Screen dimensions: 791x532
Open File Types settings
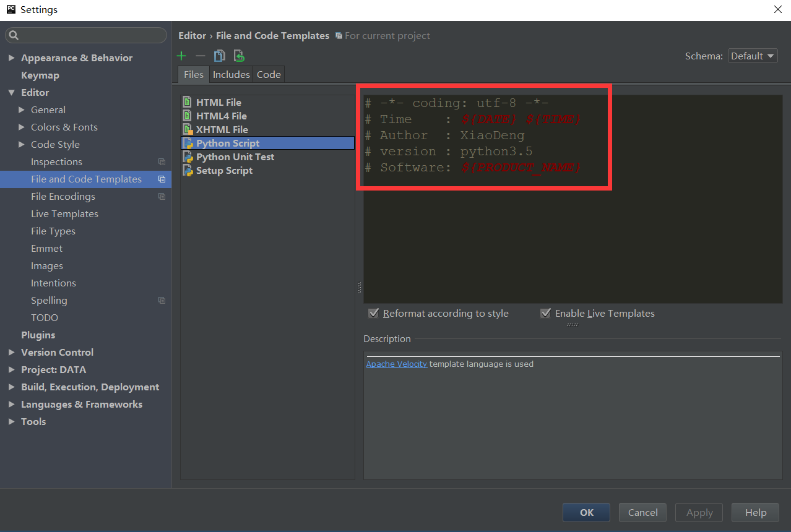click(53, 231)
